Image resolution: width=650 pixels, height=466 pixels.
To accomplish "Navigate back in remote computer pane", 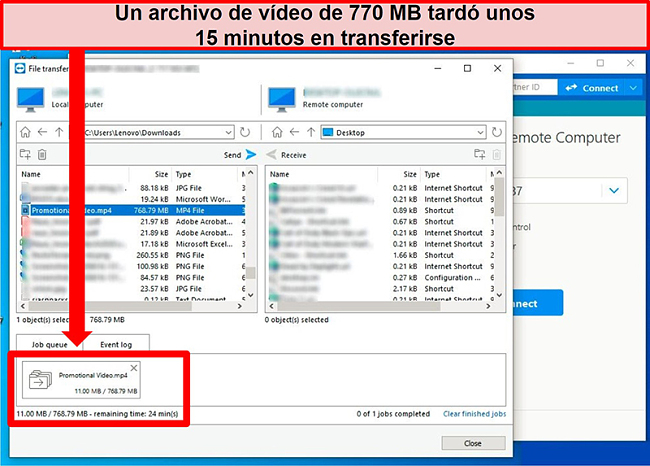I will point(294,132).
